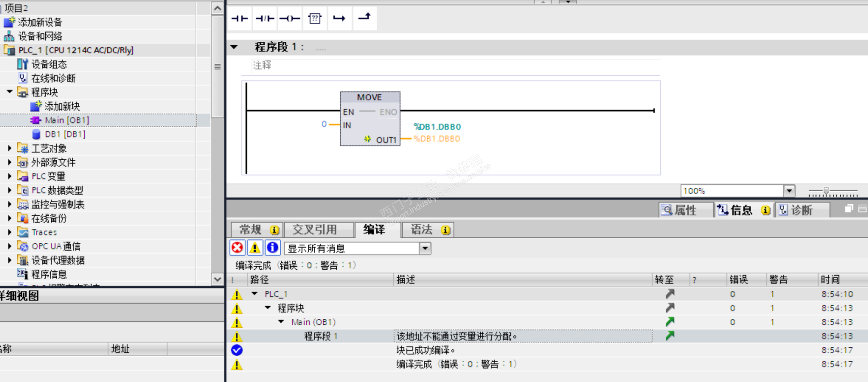868x382 pixels.
Task: Insert an output coil instruction
Action: point(290,19)
